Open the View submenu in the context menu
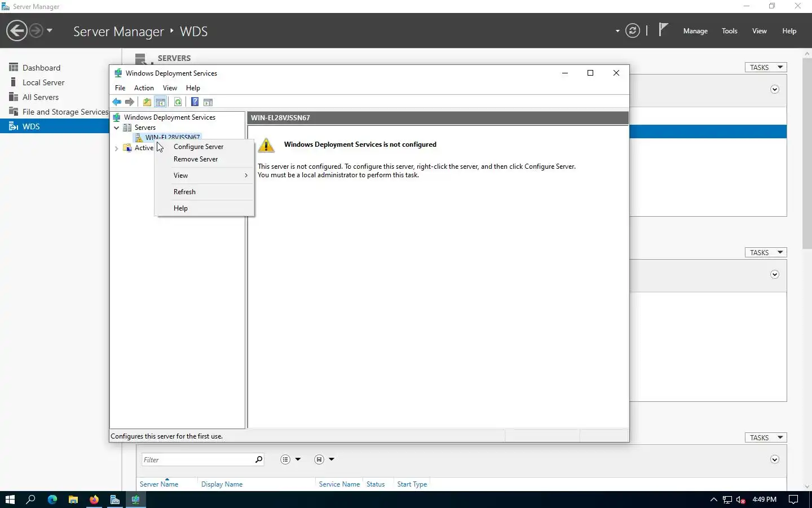The image size is (812, 508). pyautogui.click(x=204, y=176)
